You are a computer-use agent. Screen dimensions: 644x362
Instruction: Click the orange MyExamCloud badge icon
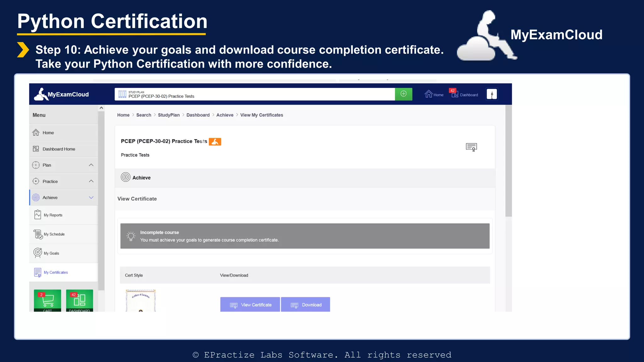[x=215, y=142]
